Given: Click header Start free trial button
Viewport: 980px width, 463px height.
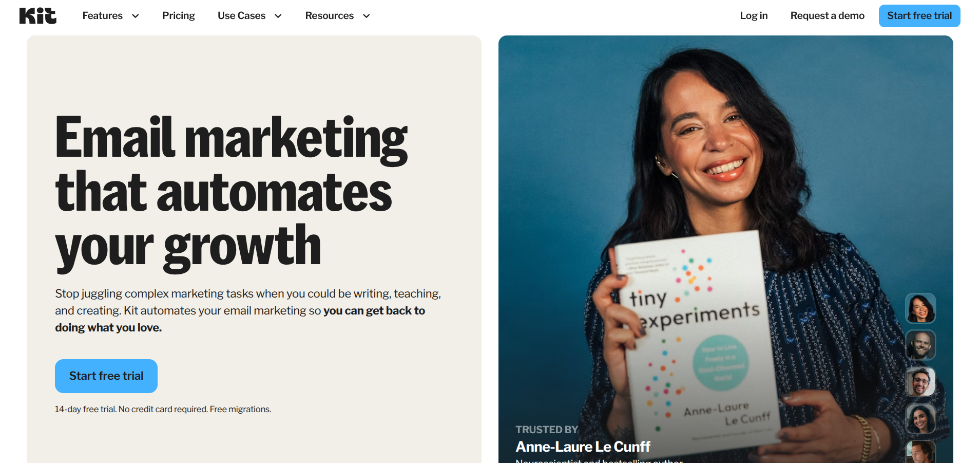Looking at the screenshot, I should pos(919,16).
